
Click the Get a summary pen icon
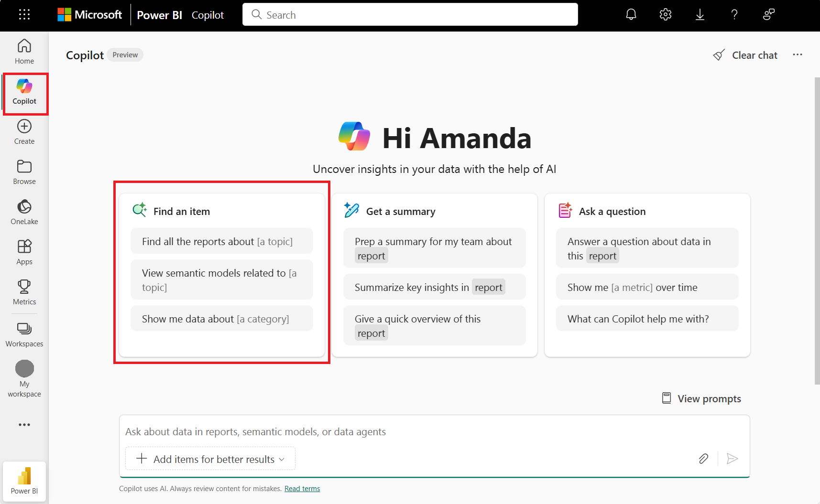tap(352, 210)
